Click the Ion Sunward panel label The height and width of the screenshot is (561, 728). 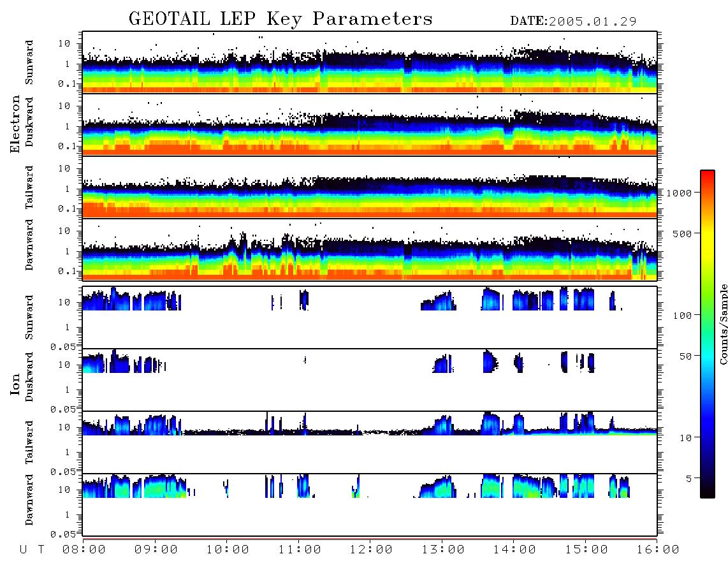[29, 317]
